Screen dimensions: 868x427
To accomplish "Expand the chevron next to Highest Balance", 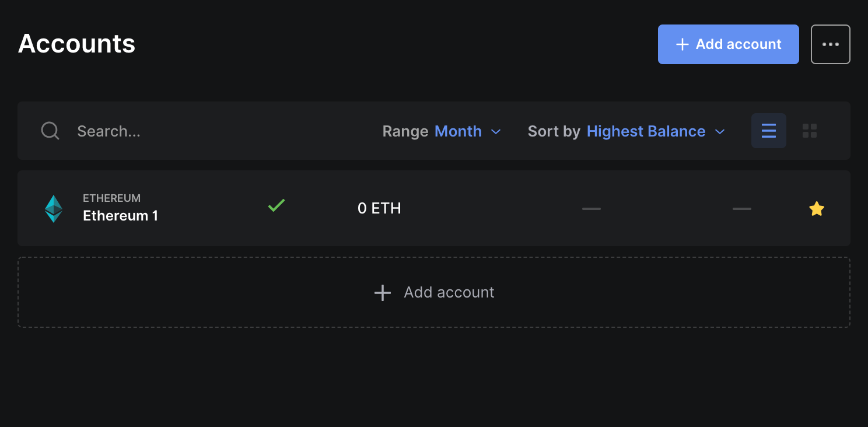I will (720, 132).
